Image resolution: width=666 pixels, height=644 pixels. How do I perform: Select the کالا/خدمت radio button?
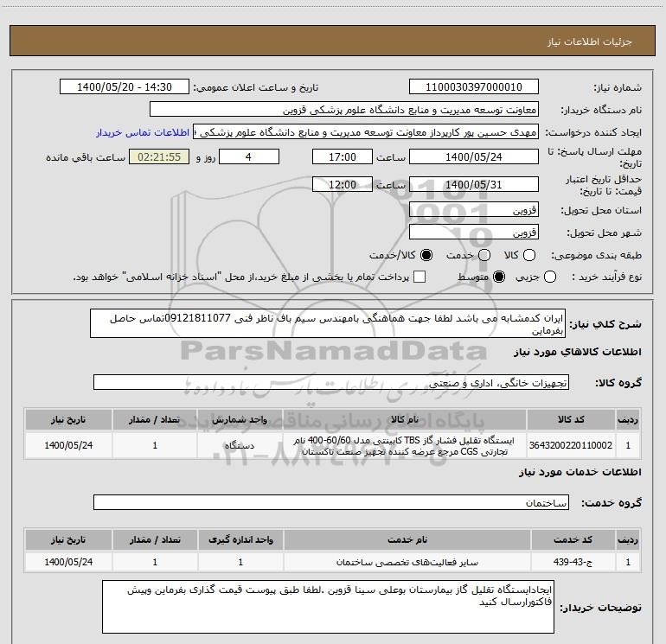[x=426, y=255]
